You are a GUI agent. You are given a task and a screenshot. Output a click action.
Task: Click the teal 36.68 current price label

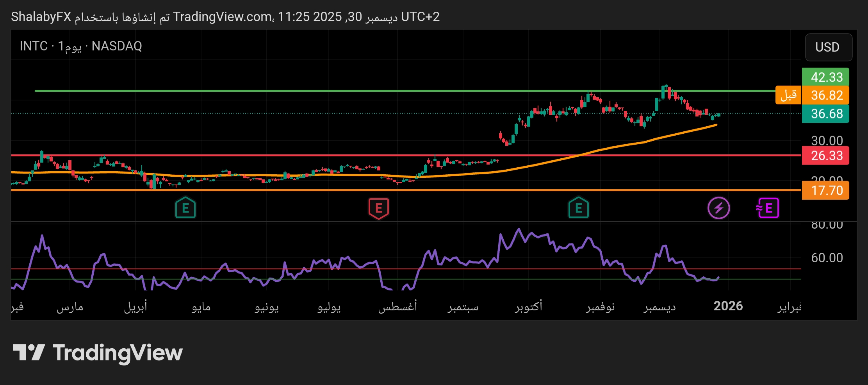tap(825, 114)
